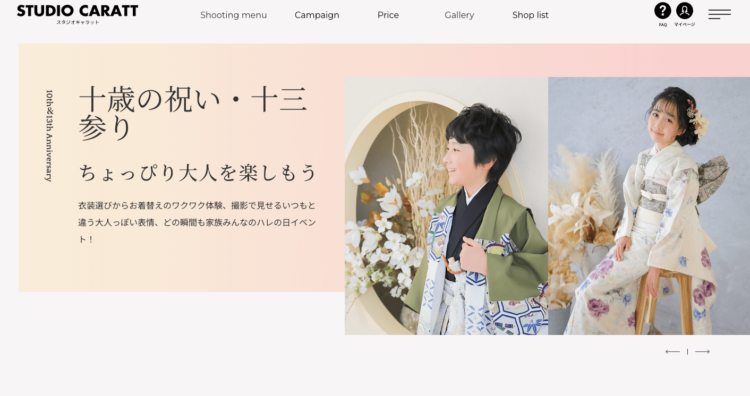The height and width of the screenshot is (396, 750).
Task: Click the description paragraph about 衣装選び
Action: pyautogui.click(x=197, y=222)
